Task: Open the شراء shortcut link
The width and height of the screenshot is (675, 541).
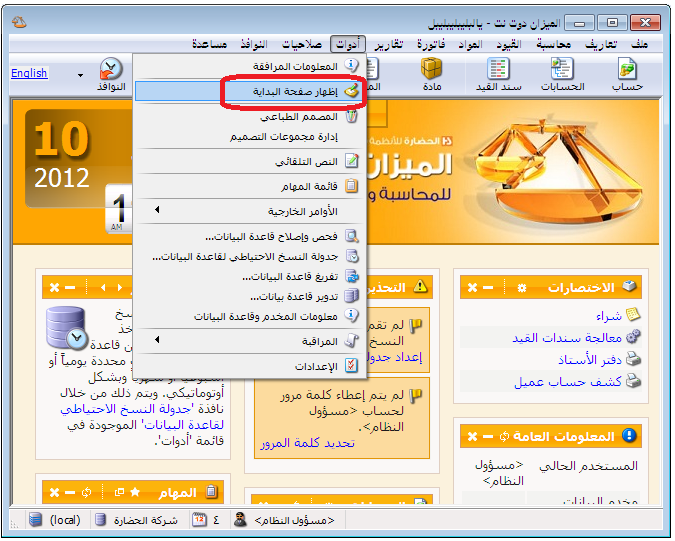Action: tap(609, 316)
